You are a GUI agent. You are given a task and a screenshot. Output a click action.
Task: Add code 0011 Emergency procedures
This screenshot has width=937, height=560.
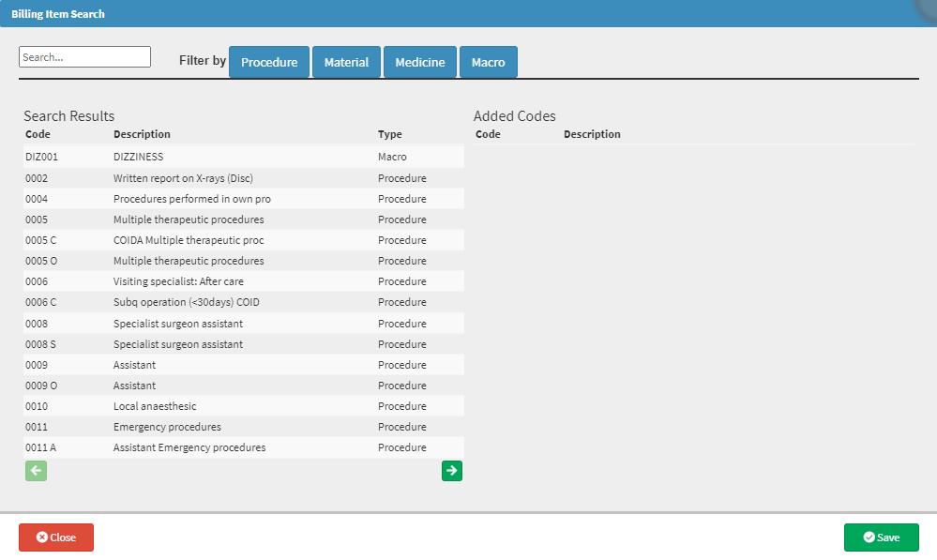167,427
